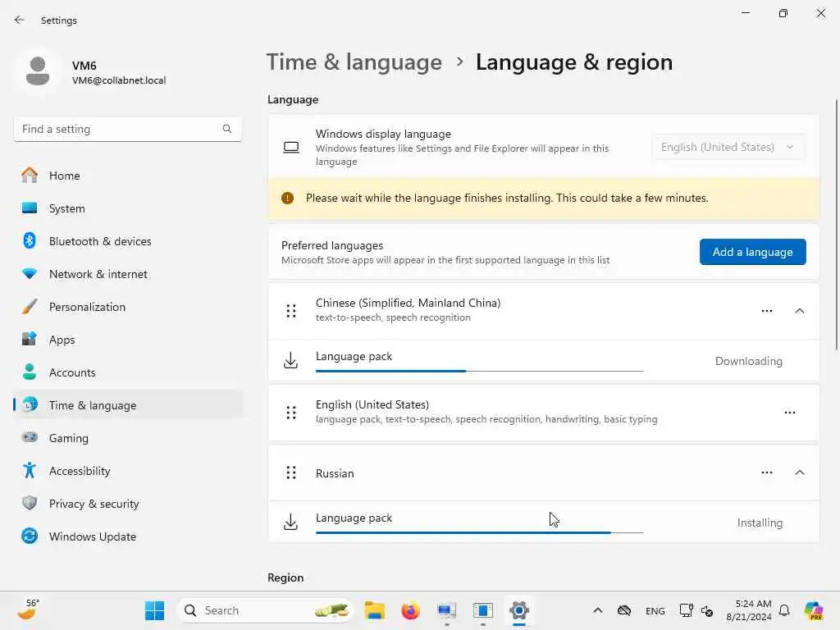Collapse the Chinese (Simplified) language entry
This screenshot has height=630, width=840.
[799, 311]
